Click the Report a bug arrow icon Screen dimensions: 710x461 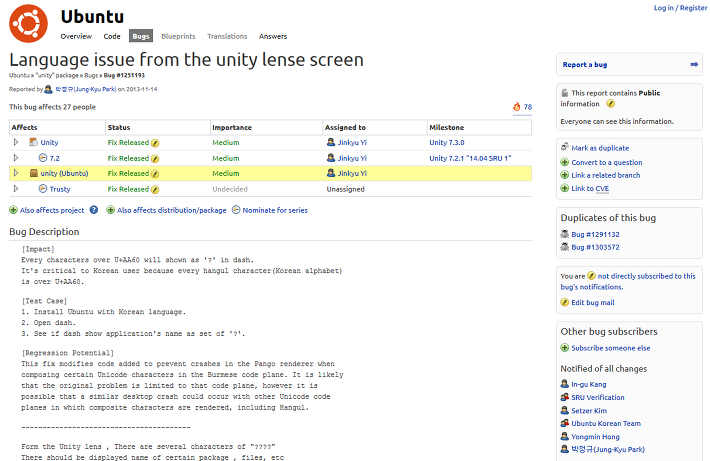694,65
